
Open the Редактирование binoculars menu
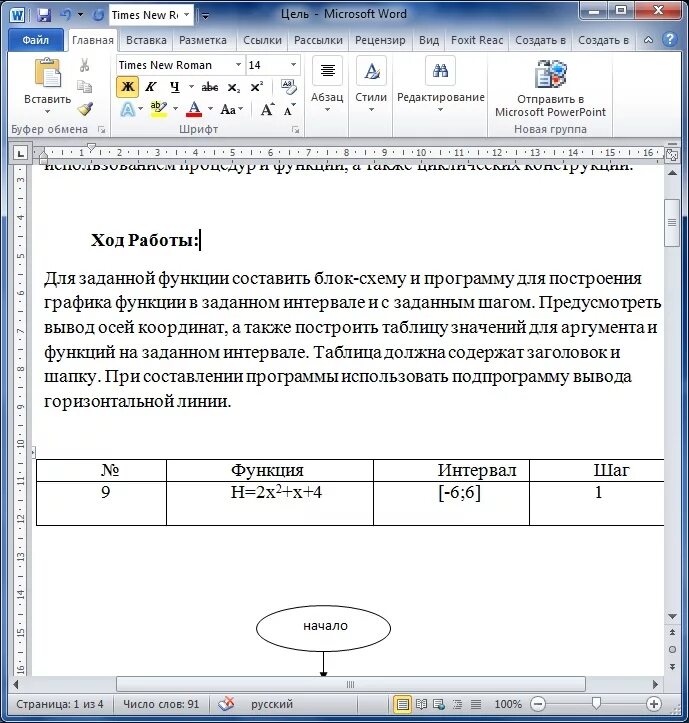tap(440, 84)
